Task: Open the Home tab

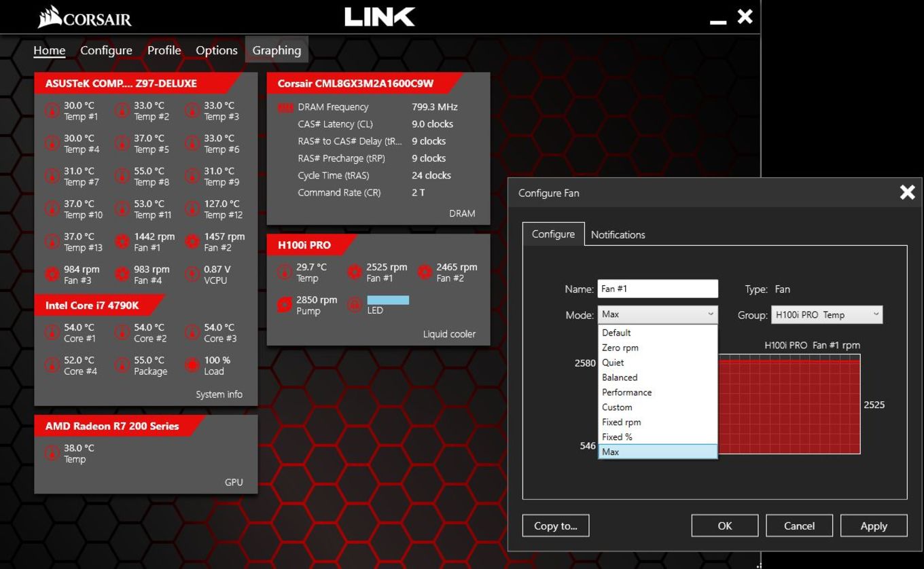Action: [x=50, y=50]
